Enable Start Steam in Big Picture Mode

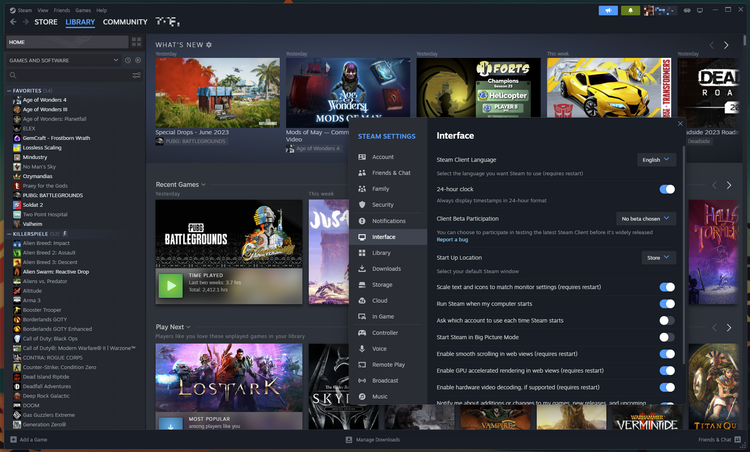[667, 337]
